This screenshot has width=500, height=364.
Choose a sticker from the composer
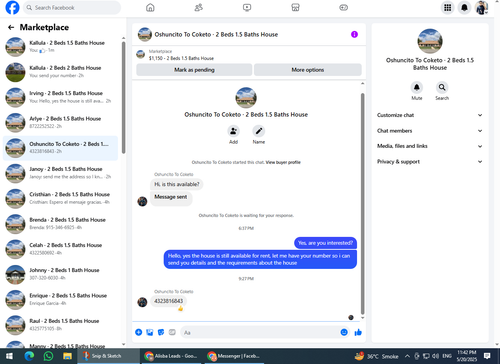point(161,332)
